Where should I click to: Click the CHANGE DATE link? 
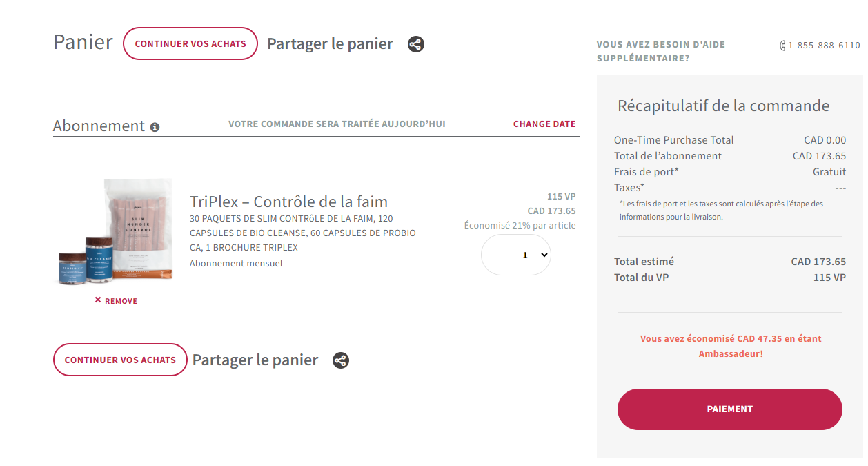(x=544, y=124)
